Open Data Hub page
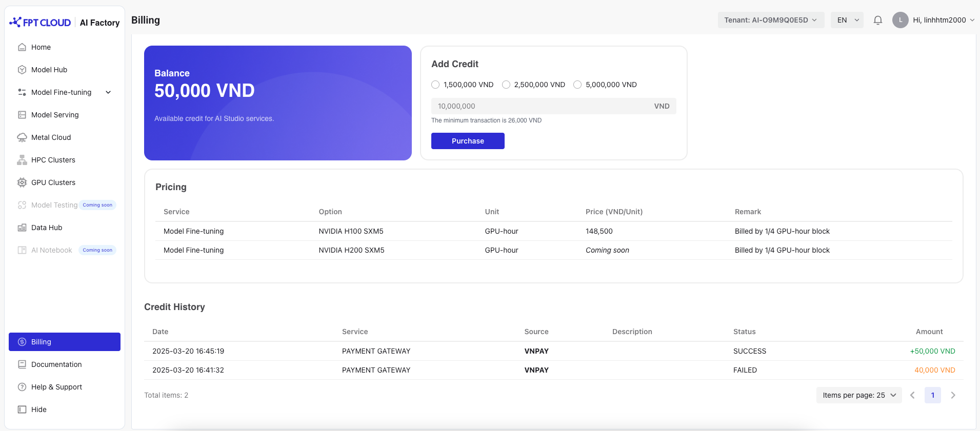 (65, 228)
